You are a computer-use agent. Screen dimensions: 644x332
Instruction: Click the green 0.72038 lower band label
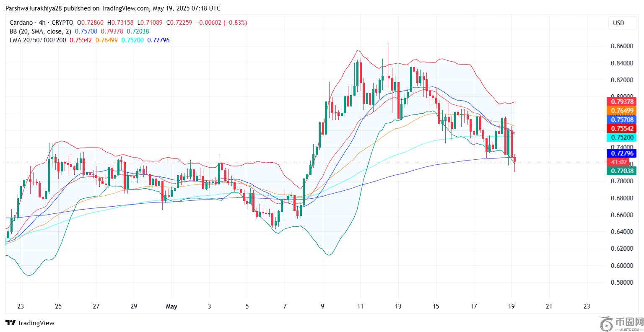(621, 171)
